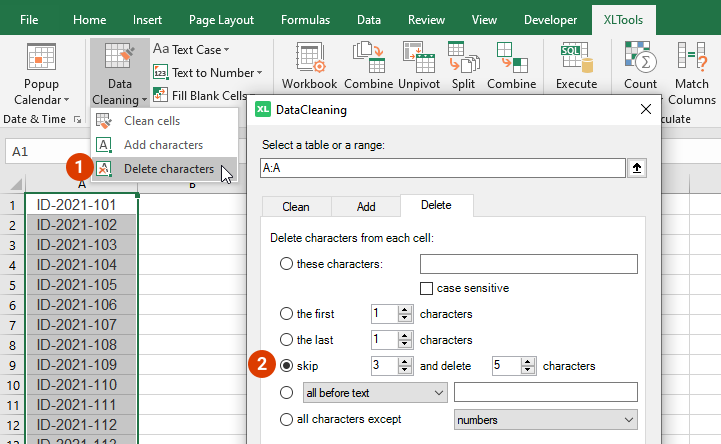Image resolution: width=721 pixels, height=444 pixels.
Task: Open the File tab
Action: (29, 20)
